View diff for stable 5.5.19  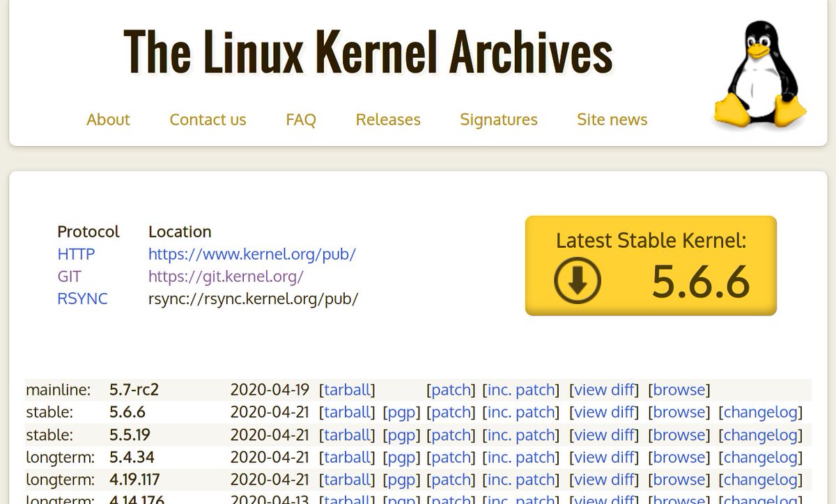point(605,435)
